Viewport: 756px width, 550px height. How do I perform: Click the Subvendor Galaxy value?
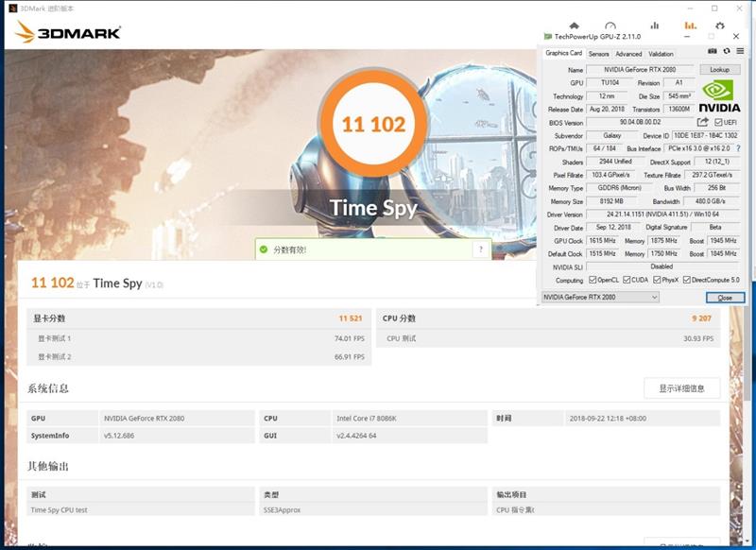coord(611,135)
